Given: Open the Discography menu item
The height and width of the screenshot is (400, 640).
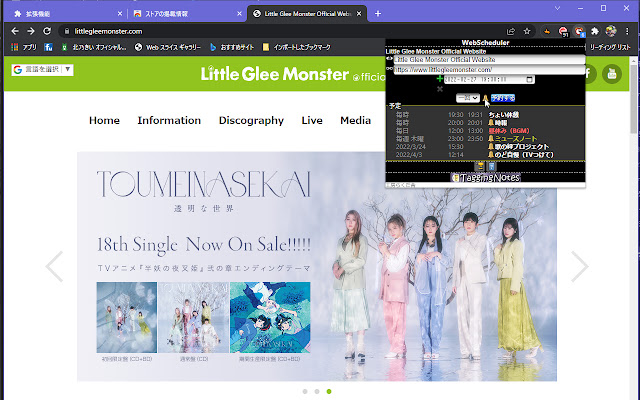Looking at the screenshot, I should point(251,120).
